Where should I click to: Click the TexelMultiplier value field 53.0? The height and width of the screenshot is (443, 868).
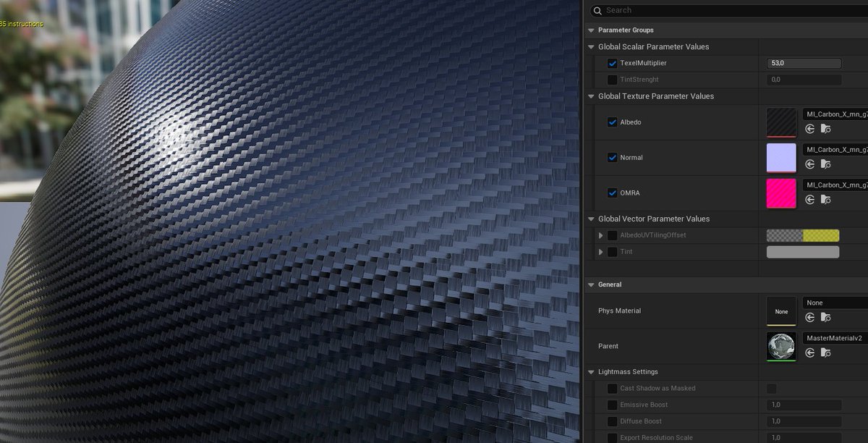pos(804,64)
